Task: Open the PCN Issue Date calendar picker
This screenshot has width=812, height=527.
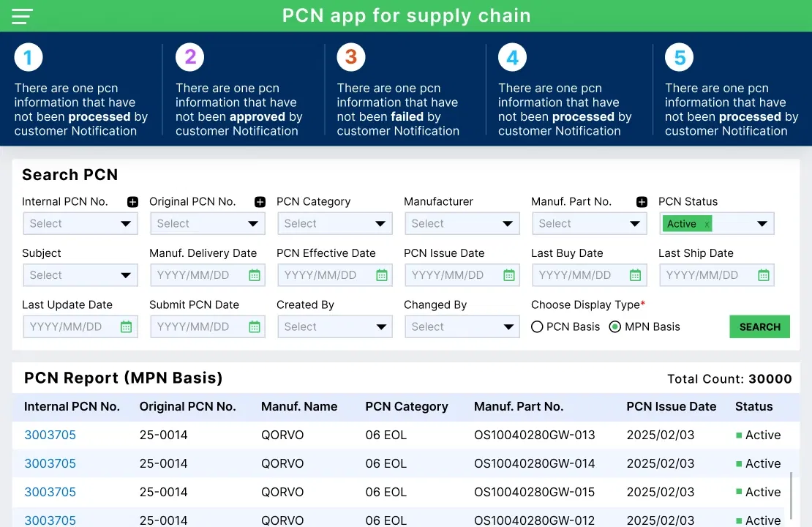Action: (x=508, y=275)
